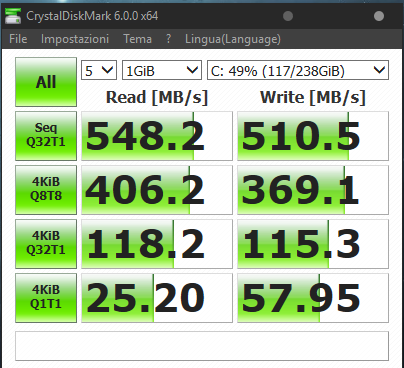Click the CrystalDiskMark app icon in title bar
Screen dimensions: 404x368
(13, 16)
